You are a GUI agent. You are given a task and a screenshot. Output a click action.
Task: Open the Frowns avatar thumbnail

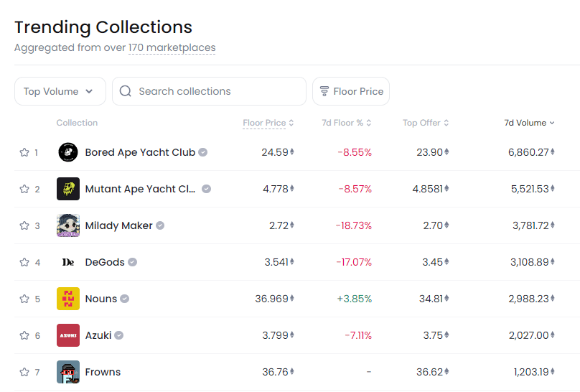tap(68, 372)
